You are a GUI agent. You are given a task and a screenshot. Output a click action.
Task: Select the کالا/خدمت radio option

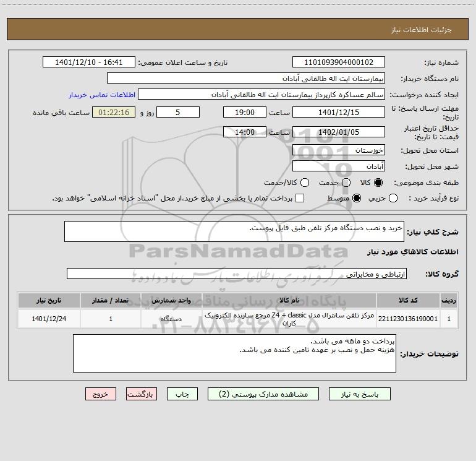(x=305, y=183)
